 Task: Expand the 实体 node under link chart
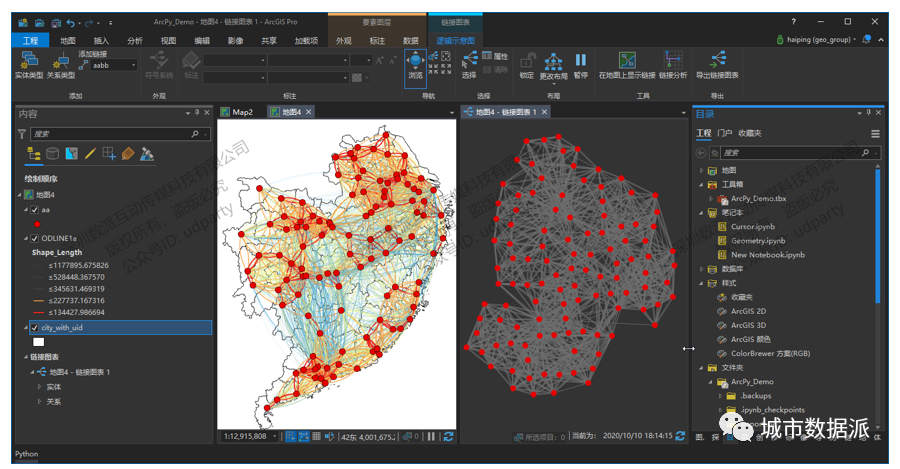(39, 387)
